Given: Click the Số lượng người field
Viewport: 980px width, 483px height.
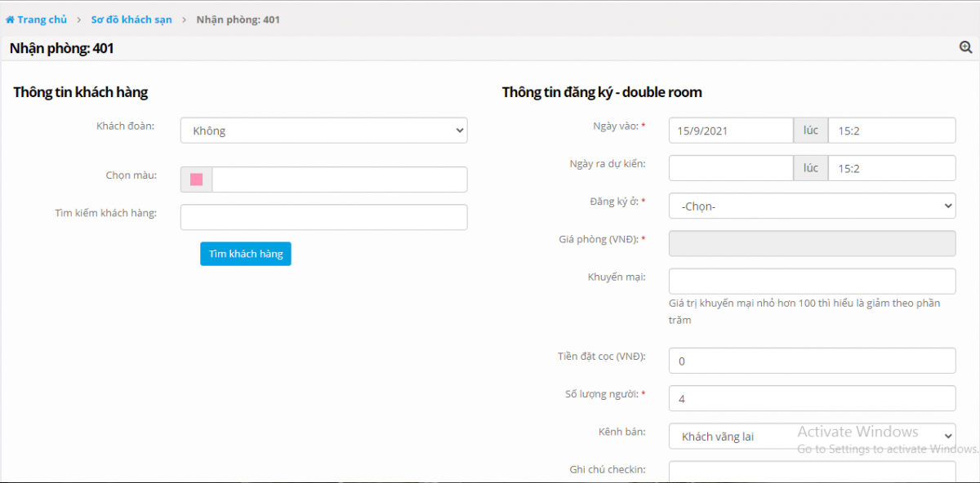Looking at the screenshot, I should (812, 399).
